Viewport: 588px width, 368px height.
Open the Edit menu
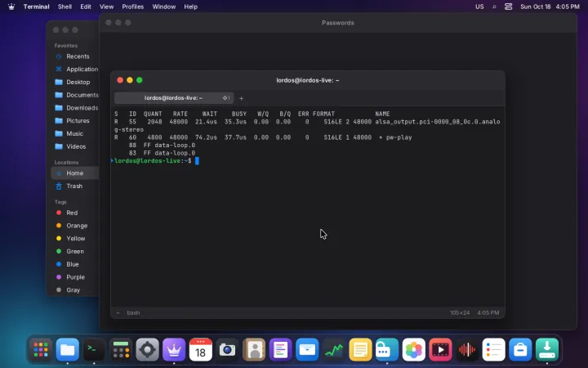point(86,7)
